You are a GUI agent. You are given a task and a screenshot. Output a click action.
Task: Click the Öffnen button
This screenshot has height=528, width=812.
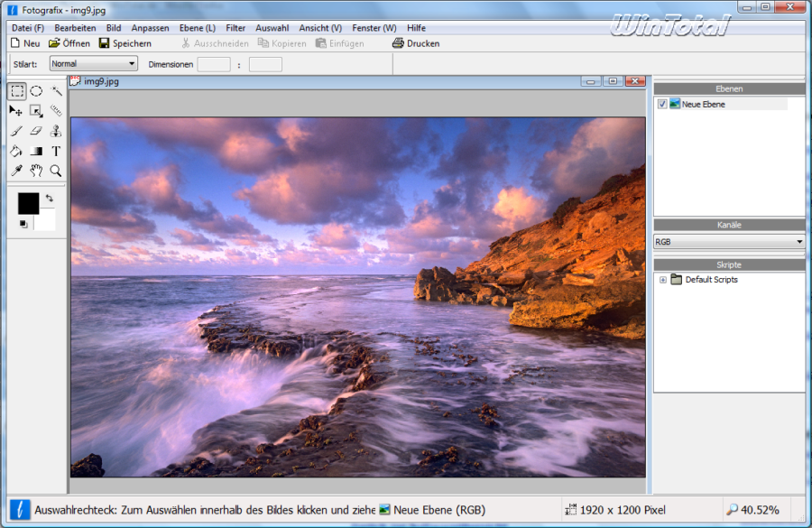click(69, 43)
